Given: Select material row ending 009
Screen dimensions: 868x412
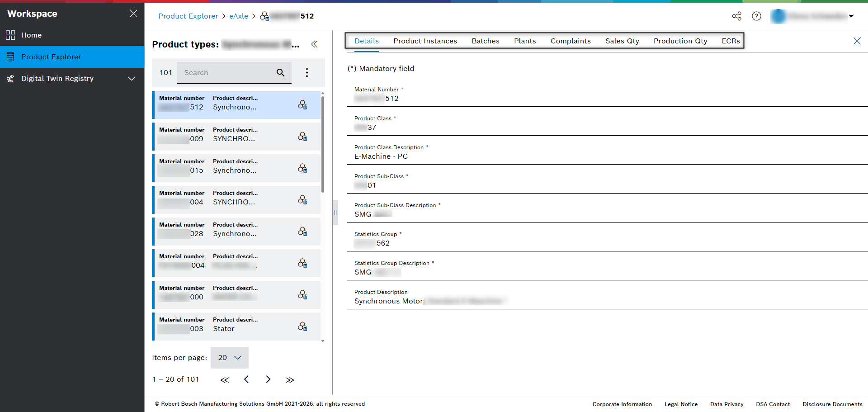Looking at the screenshot, I should tap(236, 137).
